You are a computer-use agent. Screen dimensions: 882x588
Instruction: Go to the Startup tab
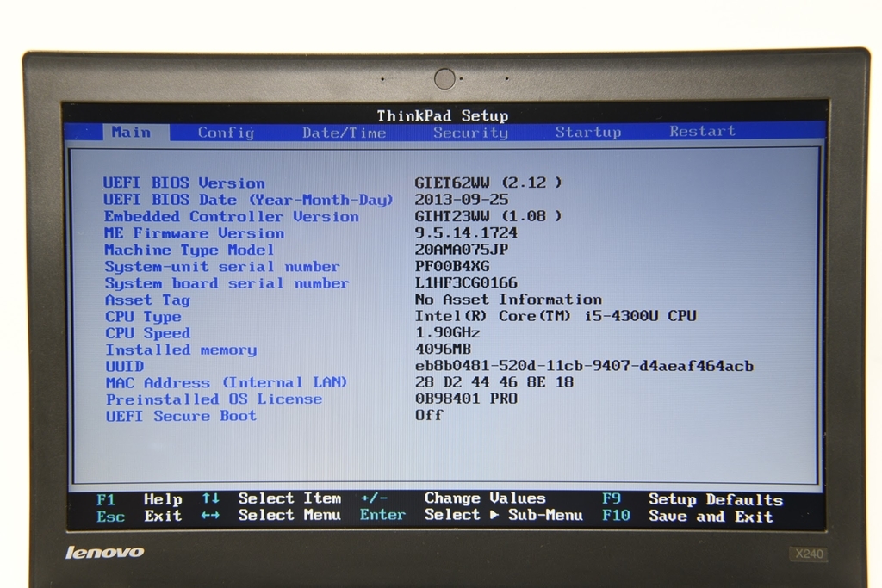coord(588,132)
